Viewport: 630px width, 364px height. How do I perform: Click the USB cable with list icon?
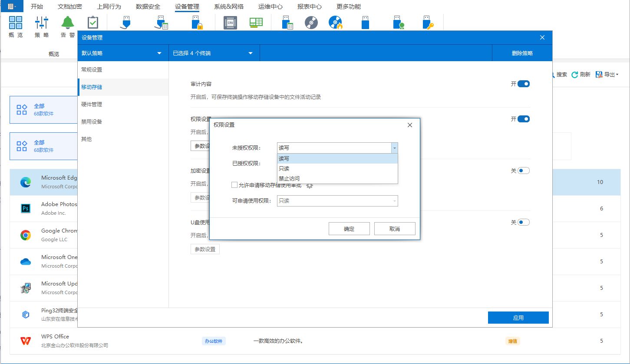click(x=162, y=23)
